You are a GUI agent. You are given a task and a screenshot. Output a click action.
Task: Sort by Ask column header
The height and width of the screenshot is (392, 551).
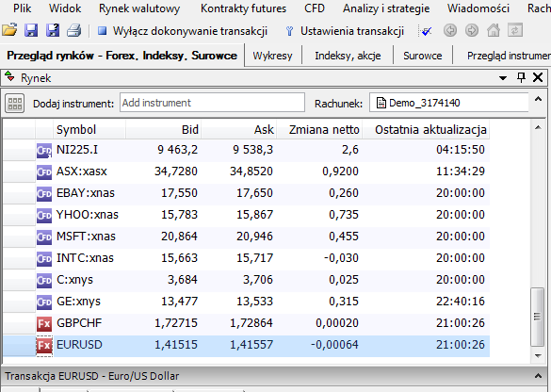[x=239, y=130]
